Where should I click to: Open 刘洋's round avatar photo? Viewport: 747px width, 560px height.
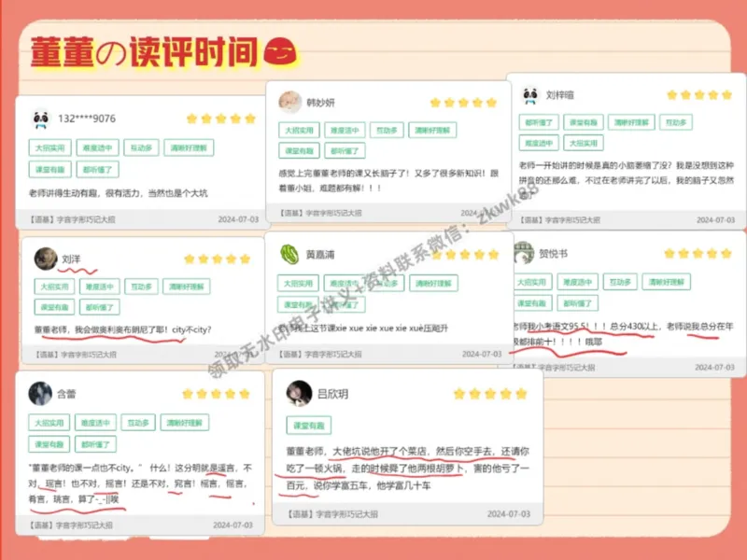pos(46,259)
